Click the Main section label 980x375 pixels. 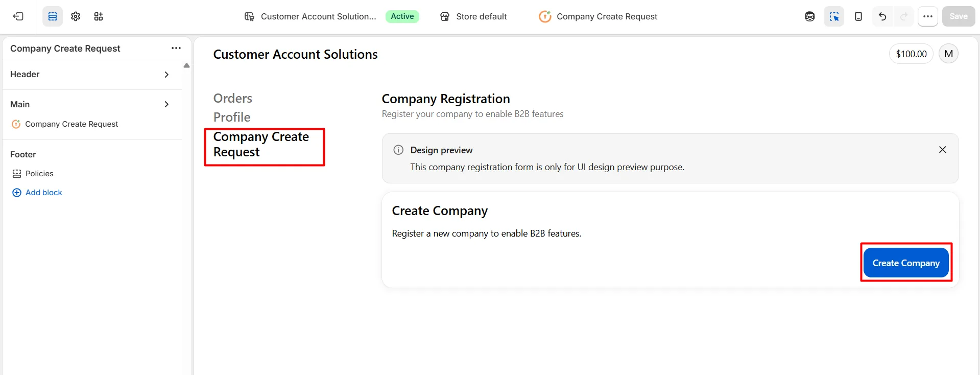point(20,104)
